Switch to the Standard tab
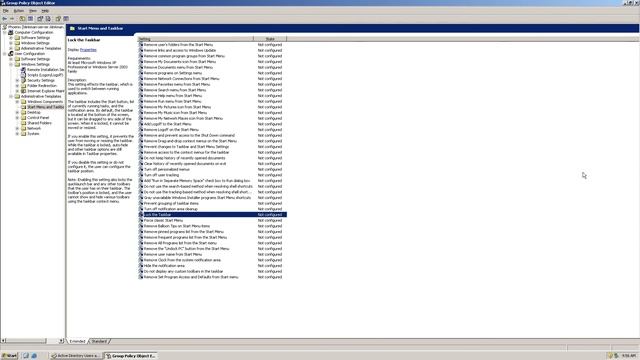The image size is (640, 360). point(99,341)
